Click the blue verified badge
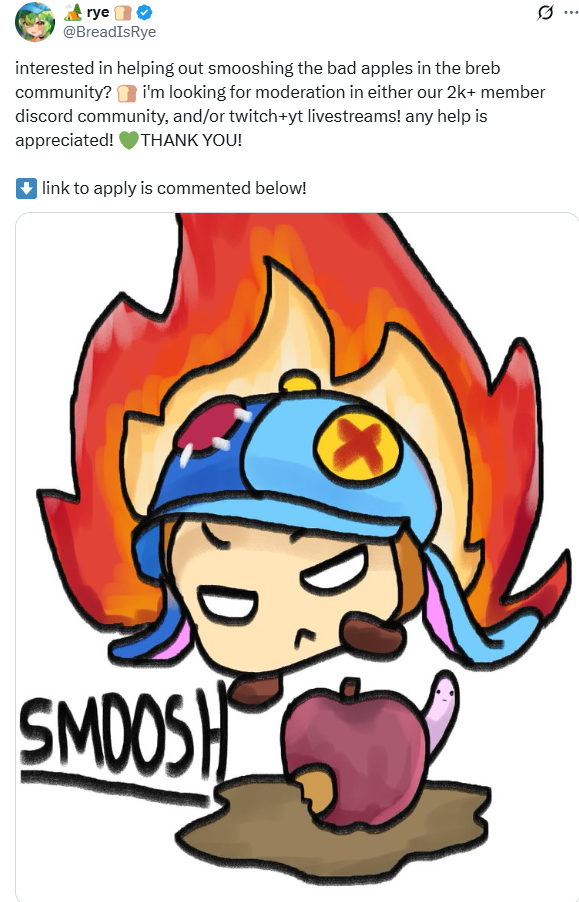 coord(144,12)
